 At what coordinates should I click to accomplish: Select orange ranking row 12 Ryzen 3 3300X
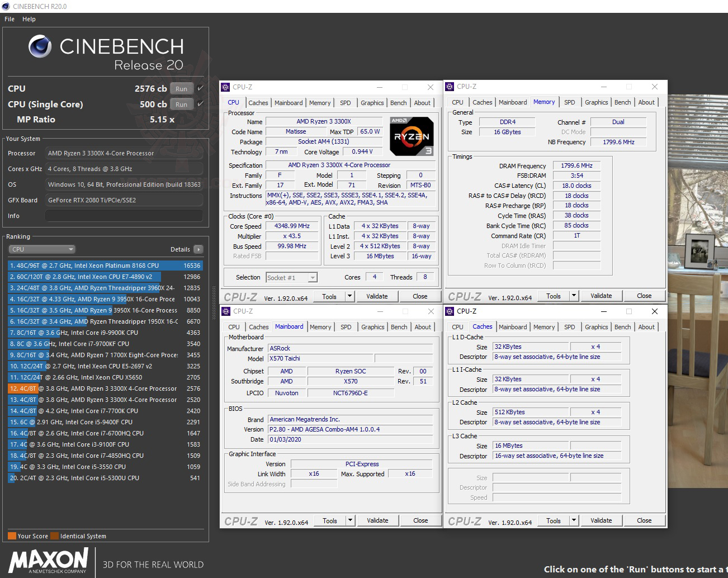pos(105,389)
